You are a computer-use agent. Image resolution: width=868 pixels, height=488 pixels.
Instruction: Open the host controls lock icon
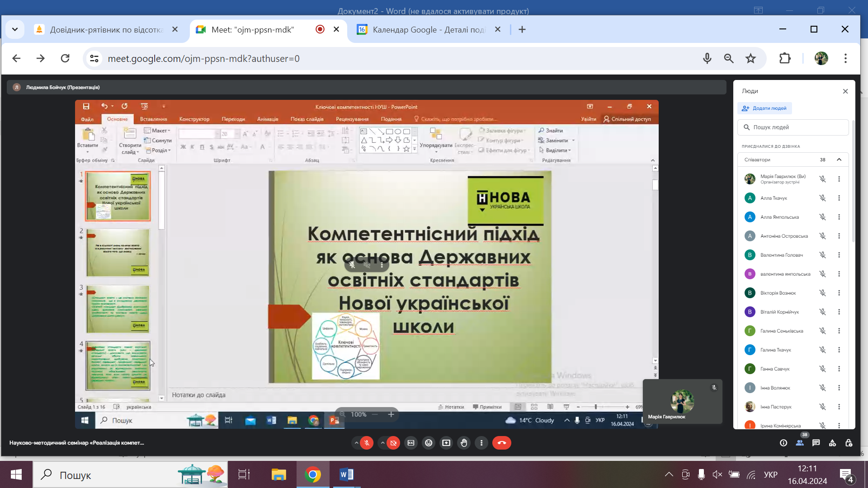pos(849,443)
